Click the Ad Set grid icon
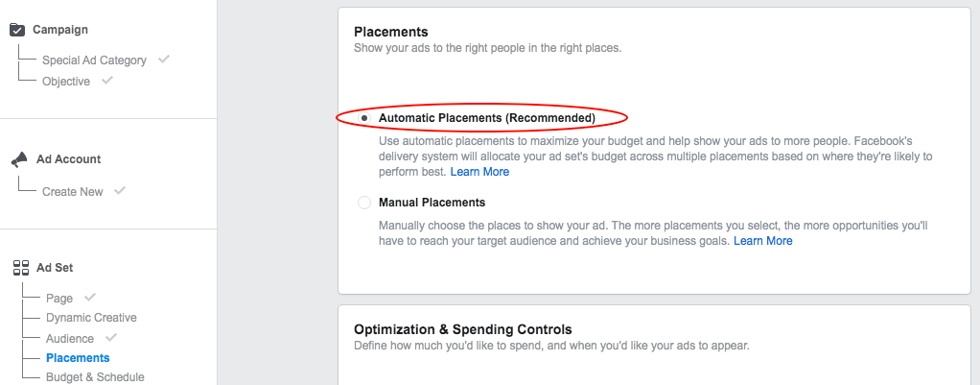The image size is (980, 385). click(20, 268)
